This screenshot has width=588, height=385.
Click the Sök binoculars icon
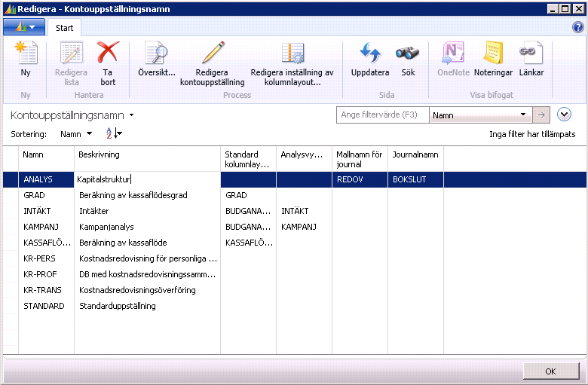(x=408, y=53)
